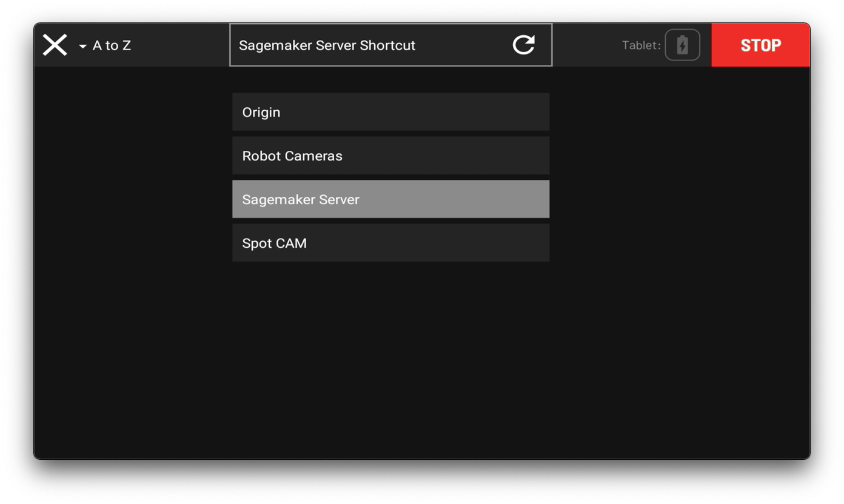Change sort order from A to Z

[x=105, y=45]
